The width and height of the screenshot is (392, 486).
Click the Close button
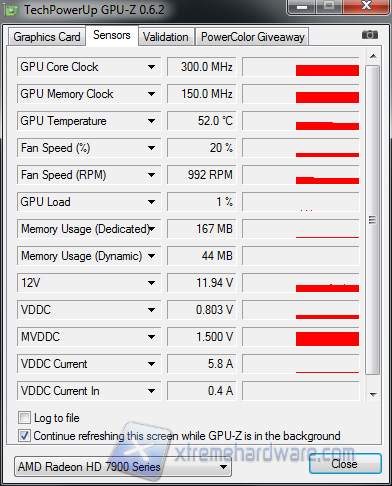pyautogui.click(x=345, y=464)
